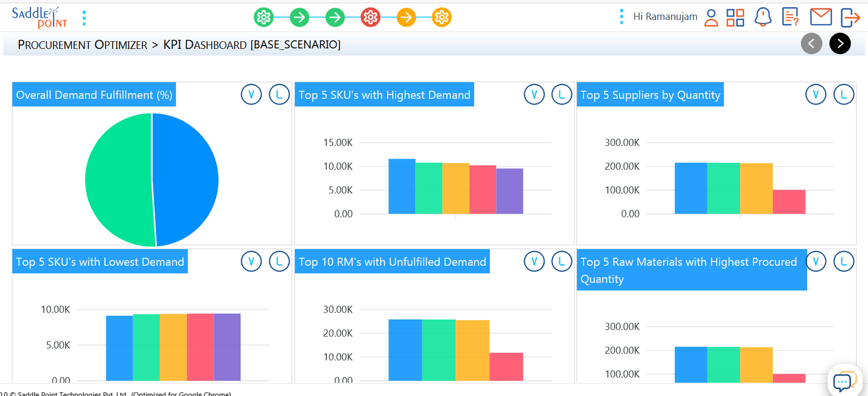Toggle L button on Top 5 Suppliers chart
Image resolution: width=868 pixels, height=396 pixels.
click(844, 94)
